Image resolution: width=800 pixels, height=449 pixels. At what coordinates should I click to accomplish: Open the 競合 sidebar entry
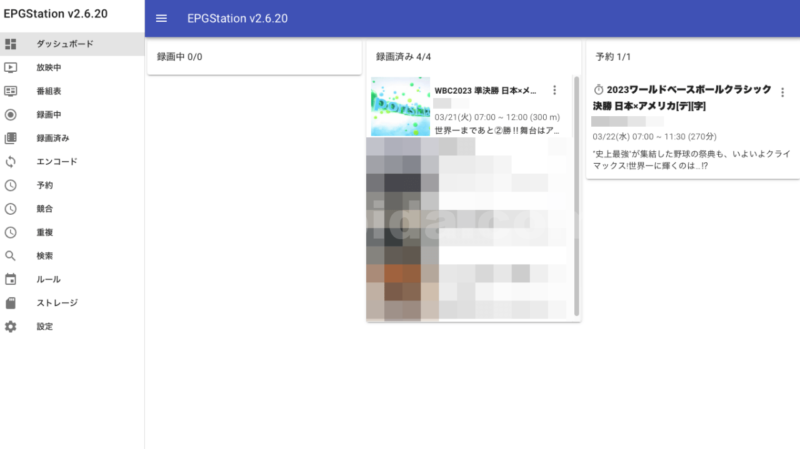coord(72,209)
